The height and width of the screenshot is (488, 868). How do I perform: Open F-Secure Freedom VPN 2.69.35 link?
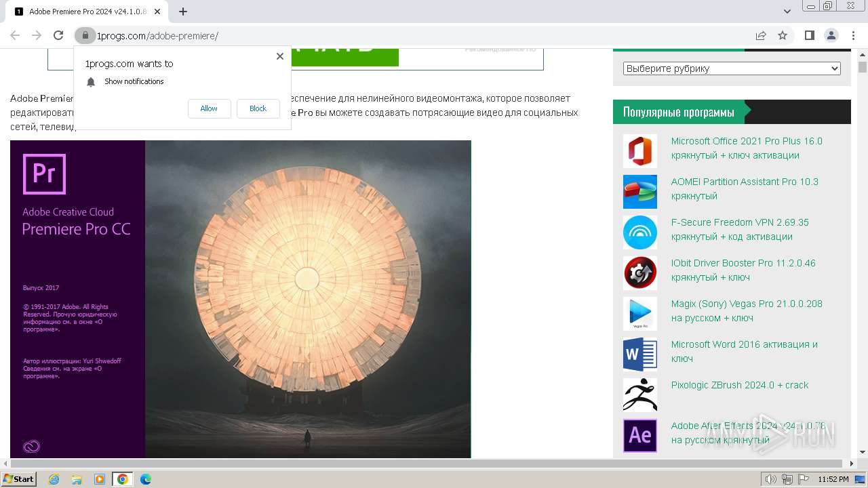(740, 230)
